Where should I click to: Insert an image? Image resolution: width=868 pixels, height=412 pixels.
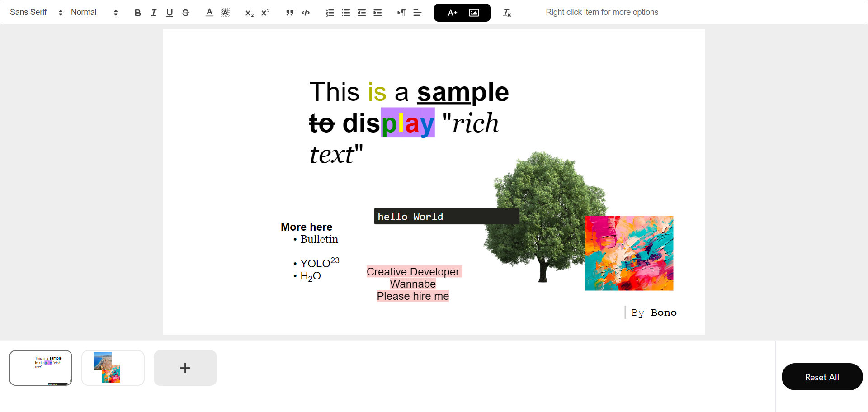[474, 13]
